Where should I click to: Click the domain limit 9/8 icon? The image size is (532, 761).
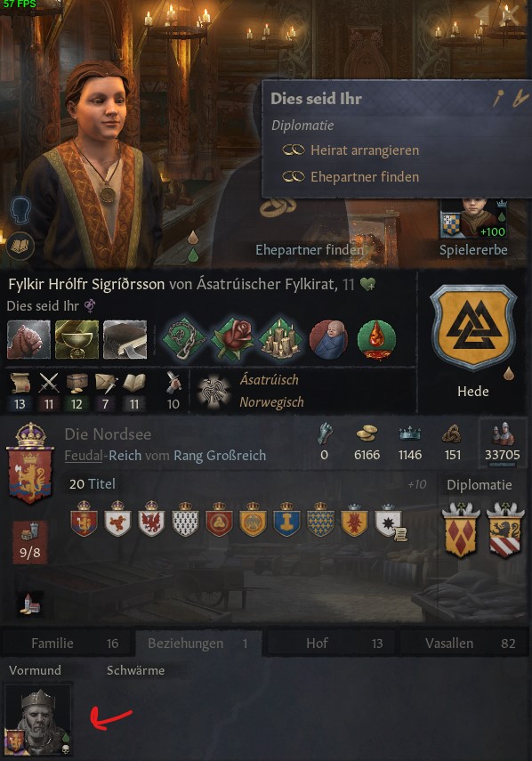(x=30, y=542)
